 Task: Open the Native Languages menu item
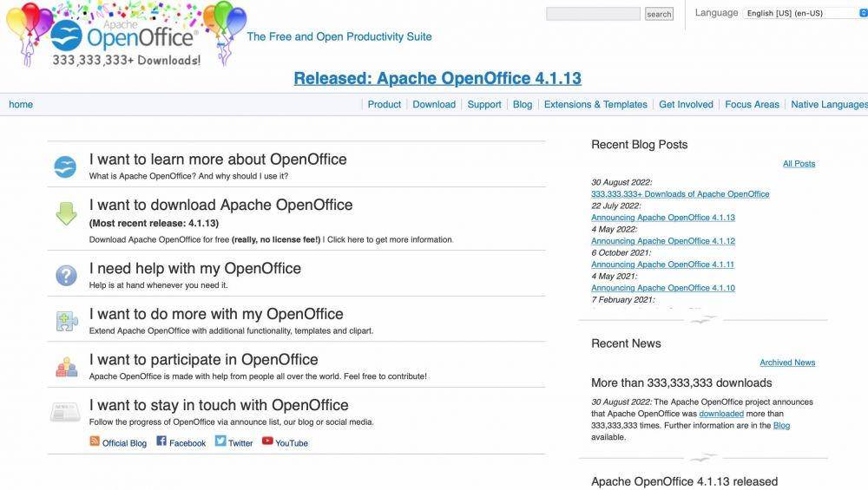click(829, 105)
